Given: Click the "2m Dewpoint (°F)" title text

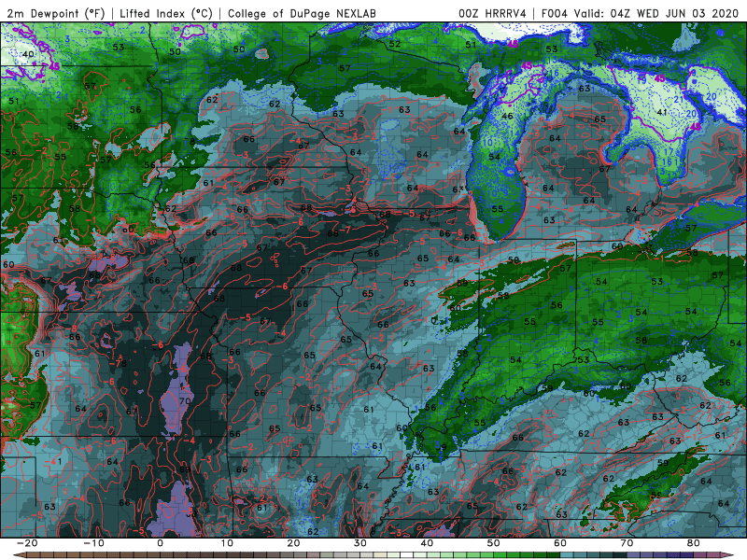Looking at the screenshot, I should tap(56, 13).
